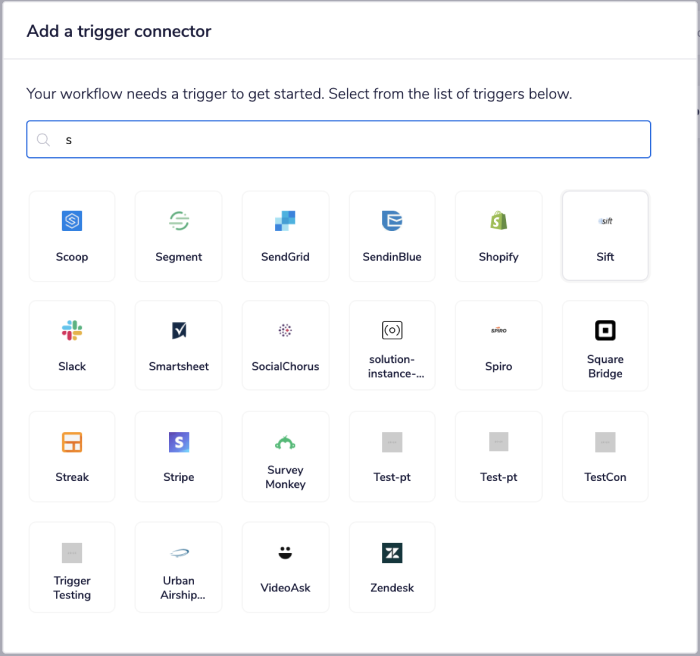Select the TestCon connector tile
The image size is (700, 656).
pos(605,456)
